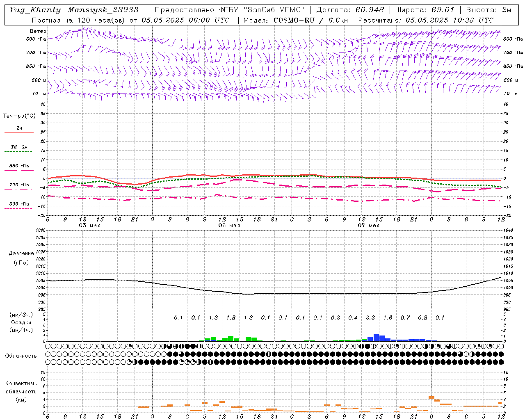This screenshot has width=525, height=420.
Task: Click the "Прогноз на 120 часа(ов)" forecast text
Action: point(79,20)
